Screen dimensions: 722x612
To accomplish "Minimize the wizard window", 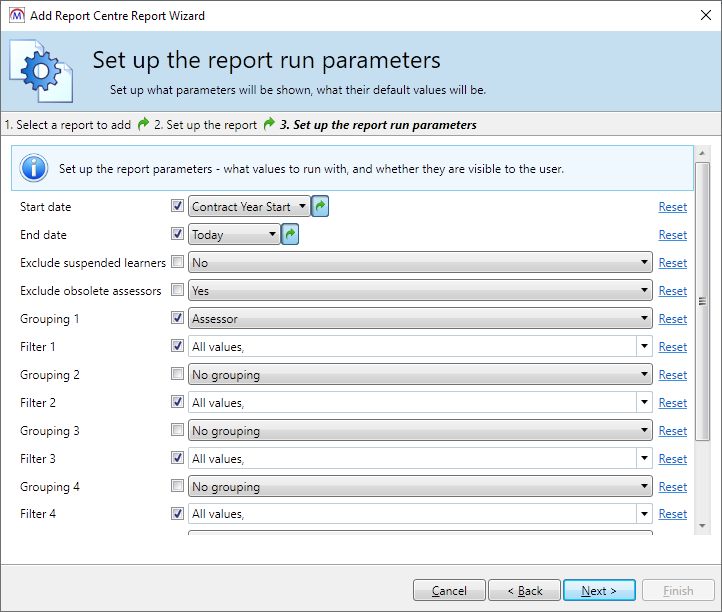I will point(606,16).
